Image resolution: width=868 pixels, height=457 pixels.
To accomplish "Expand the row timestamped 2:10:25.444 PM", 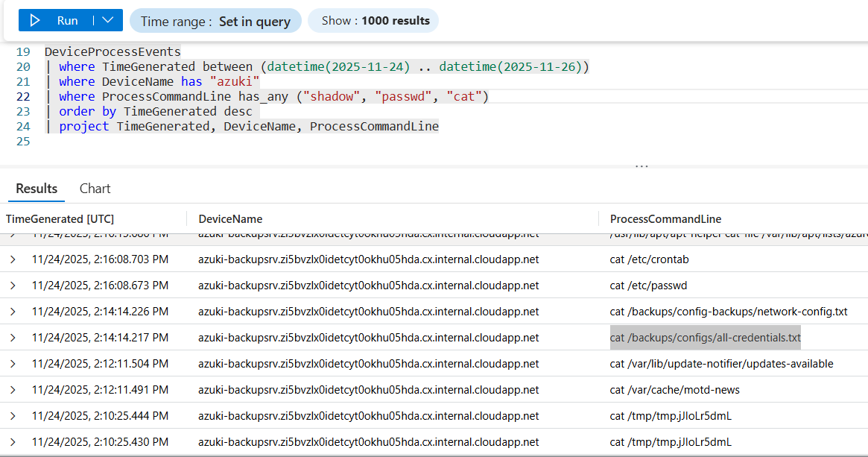I will (x=13, y=415).
